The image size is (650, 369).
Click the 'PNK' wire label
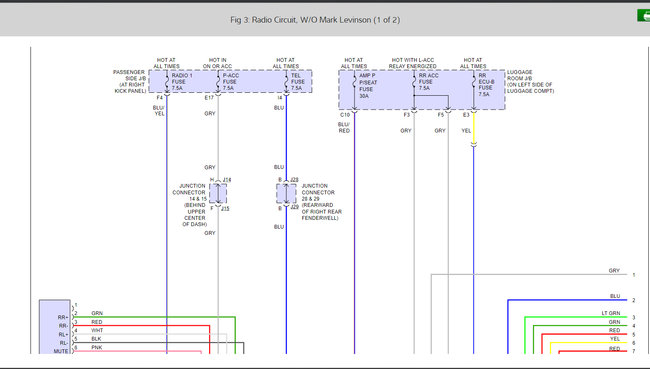97,347
